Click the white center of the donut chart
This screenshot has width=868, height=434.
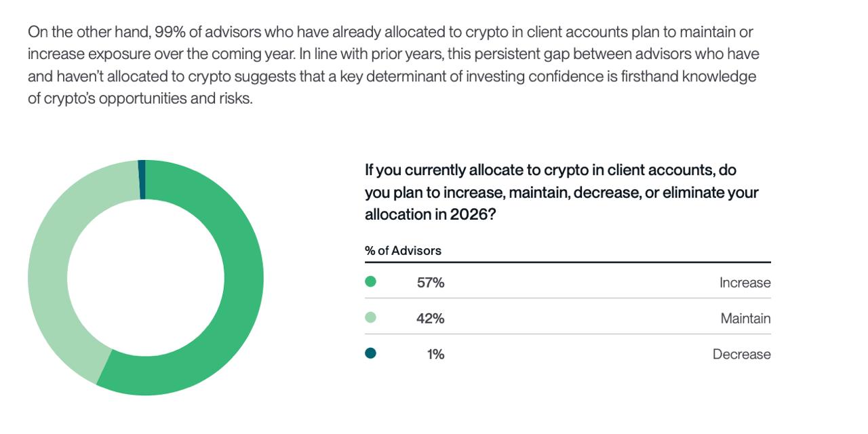pos(146,278)
